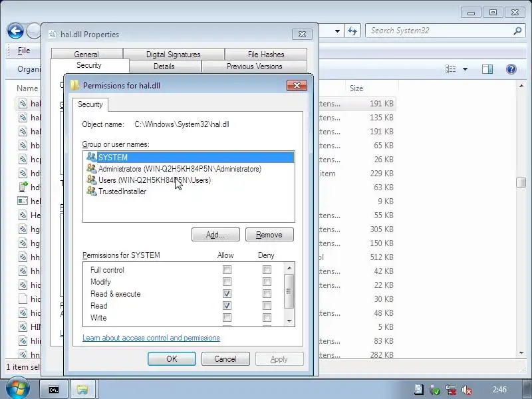Check Allow for Write

click(227, 318)
